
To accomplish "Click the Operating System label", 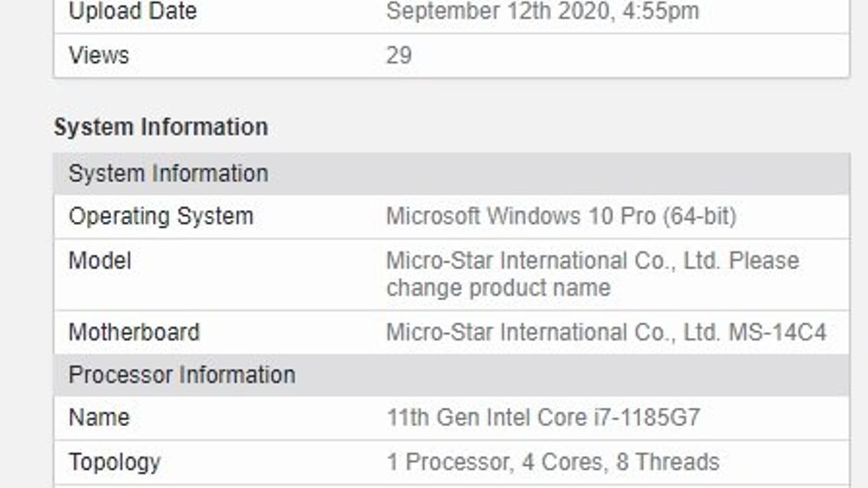I will (161, 216).
